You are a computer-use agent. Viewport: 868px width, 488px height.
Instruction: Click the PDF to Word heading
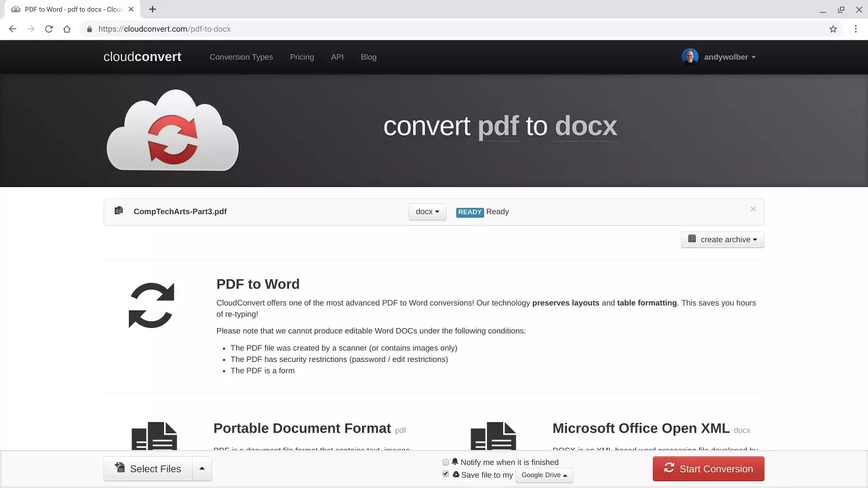[x=258, y=284]
